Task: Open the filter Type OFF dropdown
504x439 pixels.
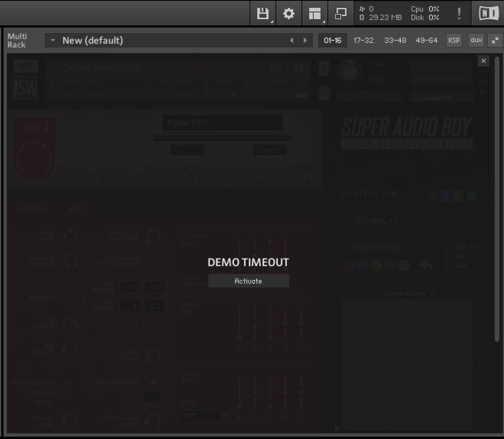Action: [200, 416]
